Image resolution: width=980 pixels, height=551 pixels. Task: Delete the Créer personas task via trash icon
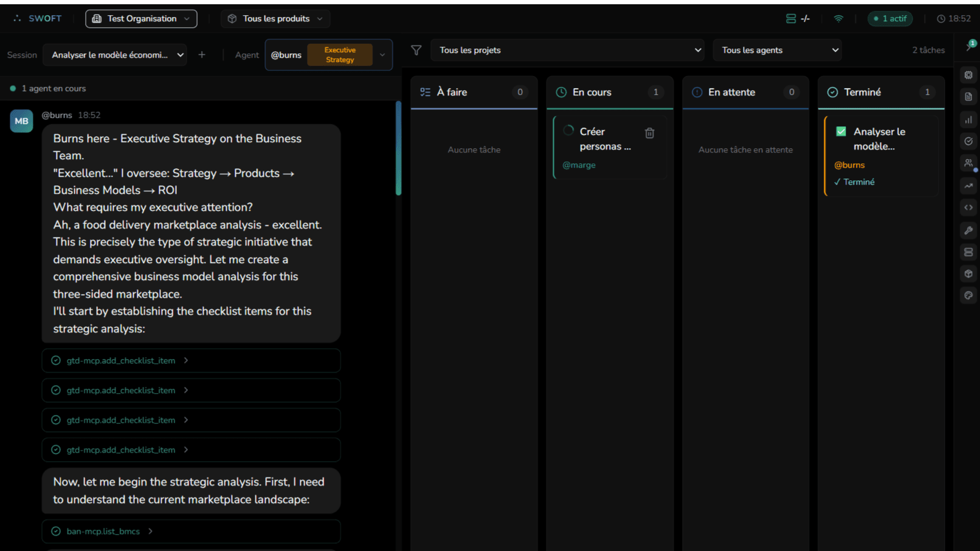click(649, 132)
